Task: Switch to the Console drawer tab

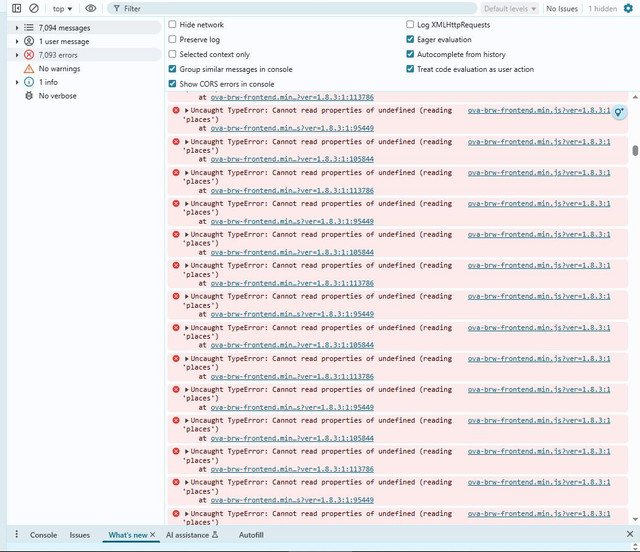Action: [x=43, y=535]
